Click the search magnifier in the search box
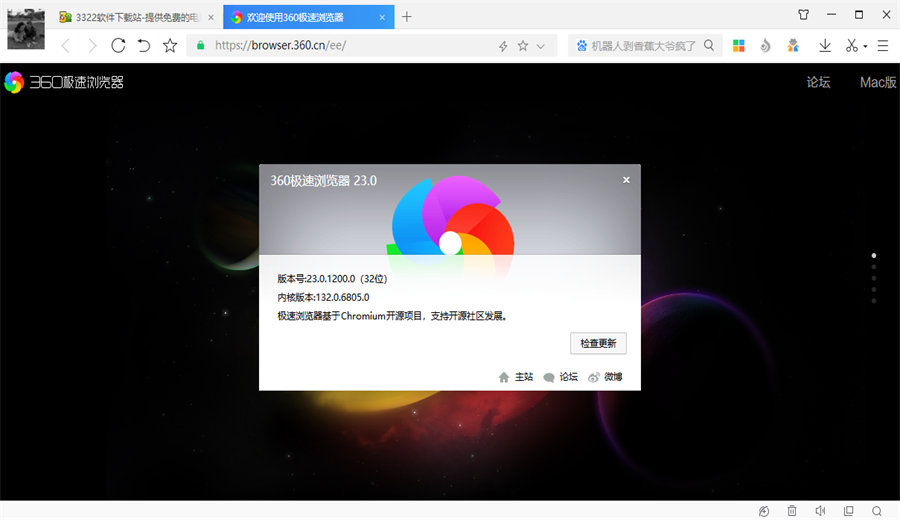The width and height of the screenshot is (900, 520). pyautogui.click(x=709, y=45)
